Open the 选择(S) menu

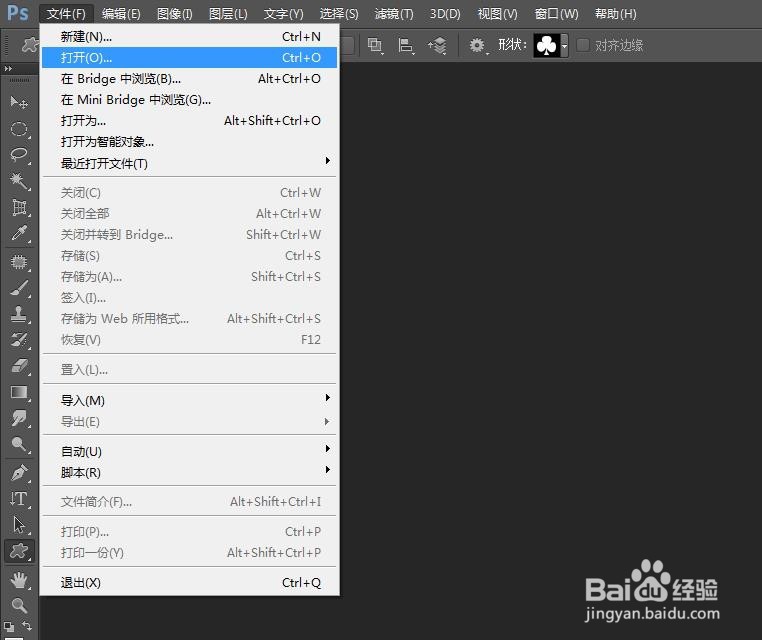[x=339, y=14]
